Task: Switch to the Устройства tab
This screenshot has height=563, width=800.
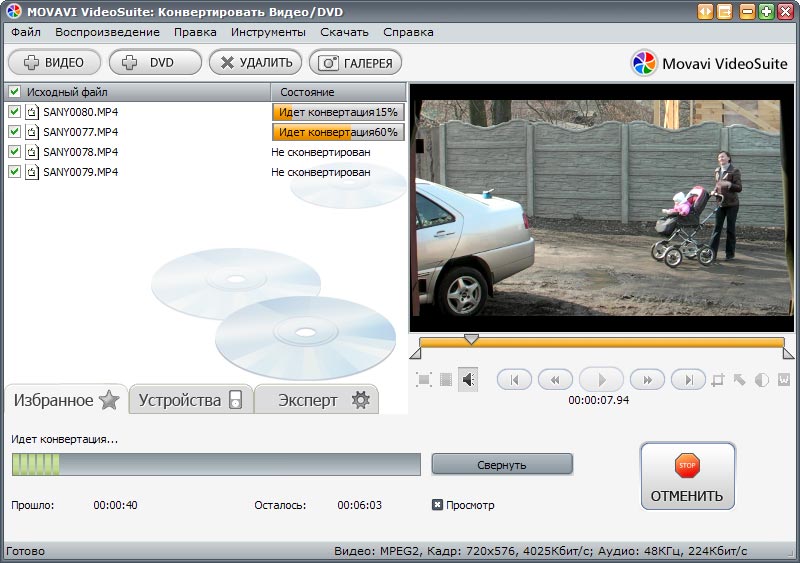Action: pos(189,400)
